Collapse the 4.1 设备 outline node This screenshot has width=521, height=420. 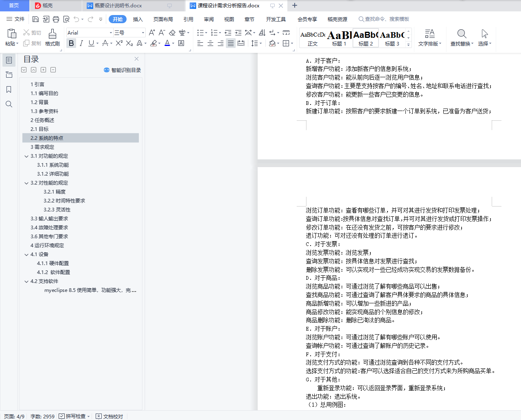(26, 255)
